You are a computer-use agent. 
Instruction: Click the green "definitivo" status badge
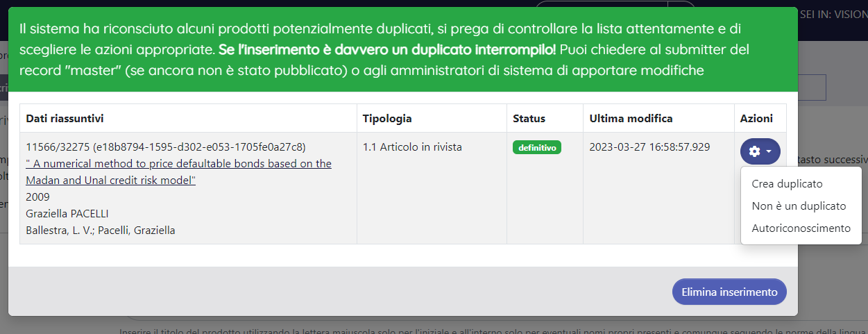point(537,147)
